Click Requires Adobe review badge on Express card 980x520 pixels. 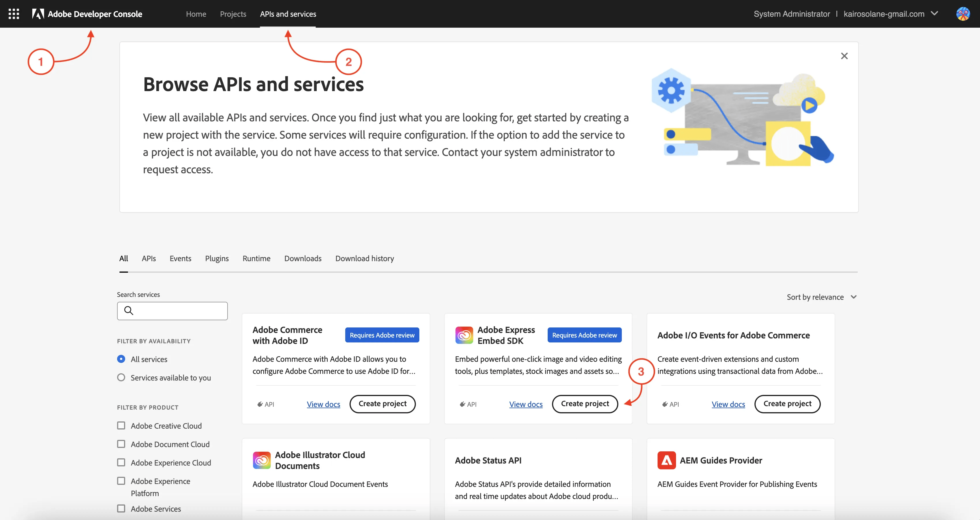584,335
